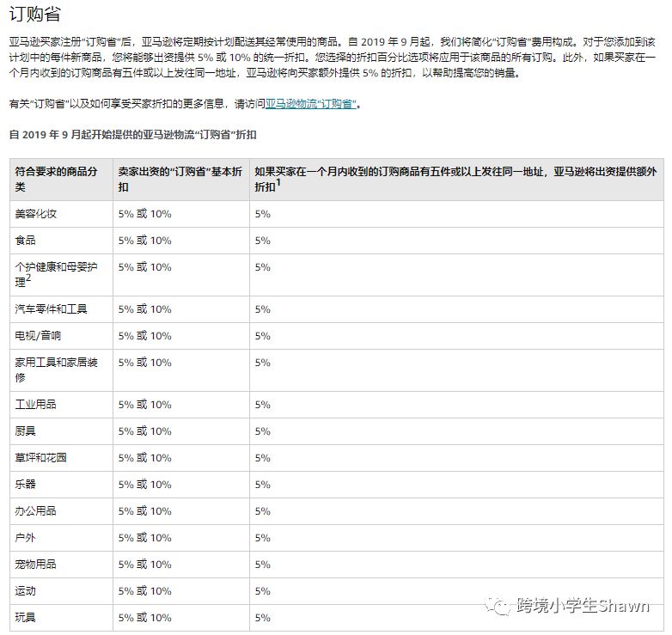Select the 厨具 category cell

pyautogui.click(x=61, y=430)
